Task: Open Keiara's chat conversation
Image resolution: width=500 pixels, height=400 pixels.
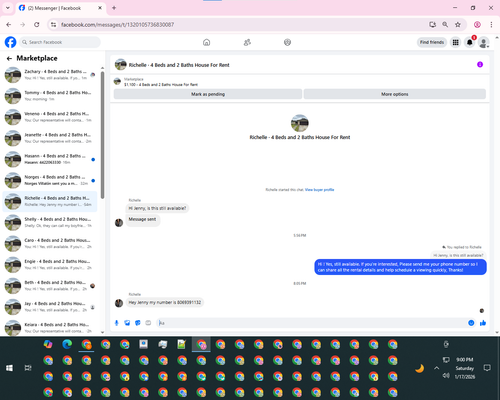Action: pos(50,328)
